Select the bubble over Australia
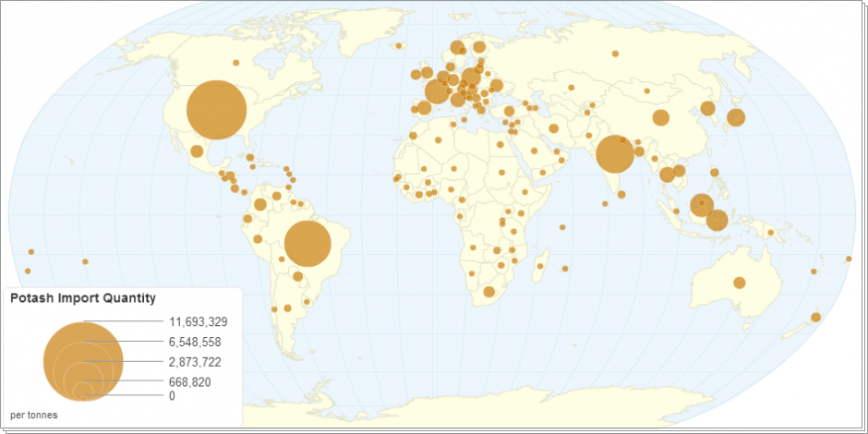 pos(739,283)
